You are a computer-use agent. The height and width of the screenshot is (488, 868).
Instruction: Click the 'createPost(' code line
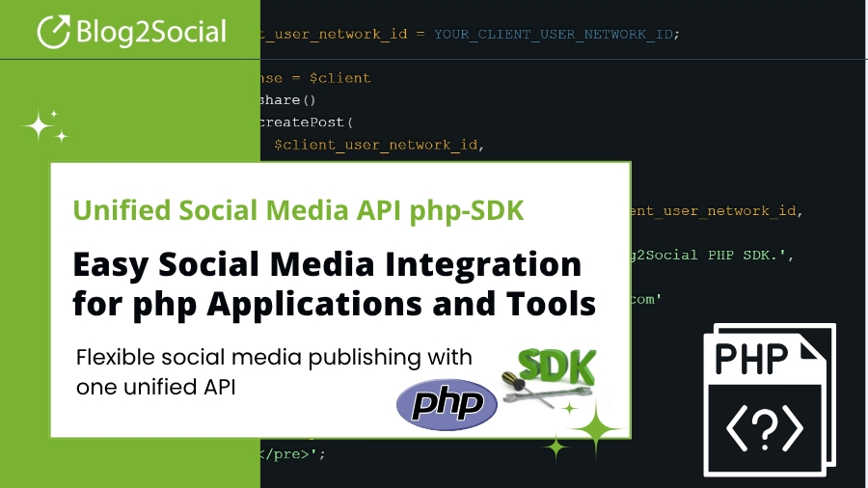click(x=306, y=122)
